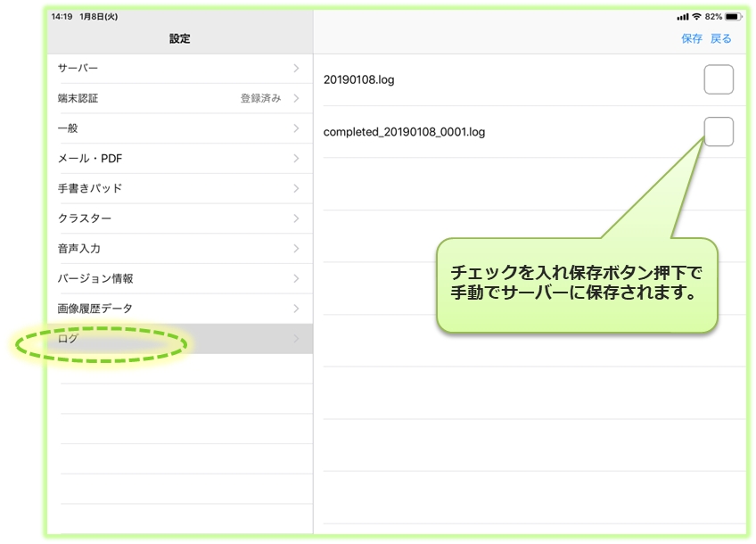Open the 手書きパッド settings item

[x=178, y=188]
